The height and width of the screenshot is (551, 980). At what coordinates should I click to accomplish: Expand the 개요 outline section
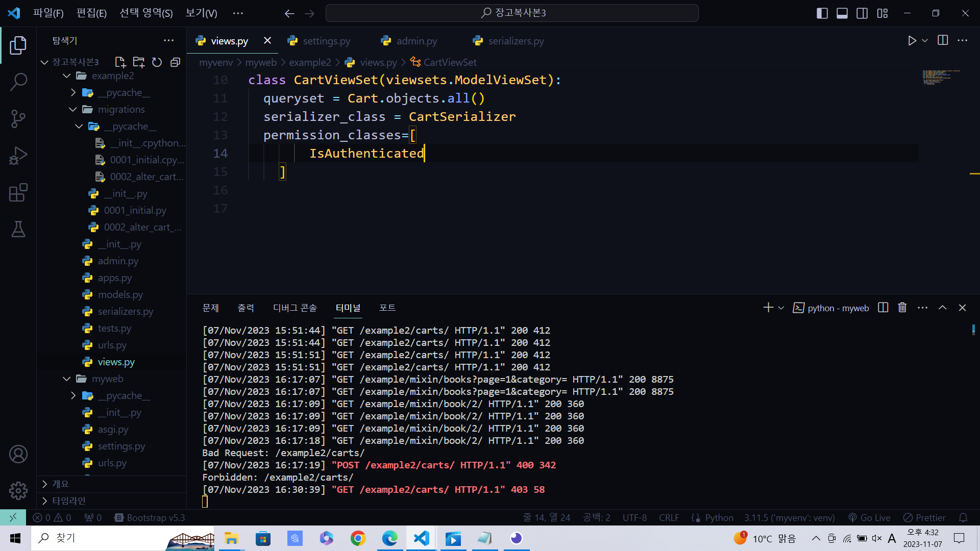pyautogui.click(x=60, y=484)
